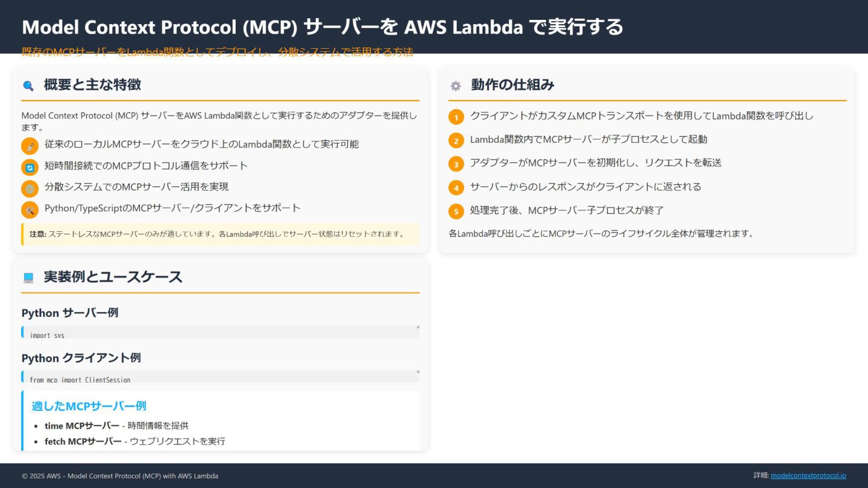868x488 pixels.
Task: Click the hammer tools icon for Python/TypeScript
Action: [30, 210]
